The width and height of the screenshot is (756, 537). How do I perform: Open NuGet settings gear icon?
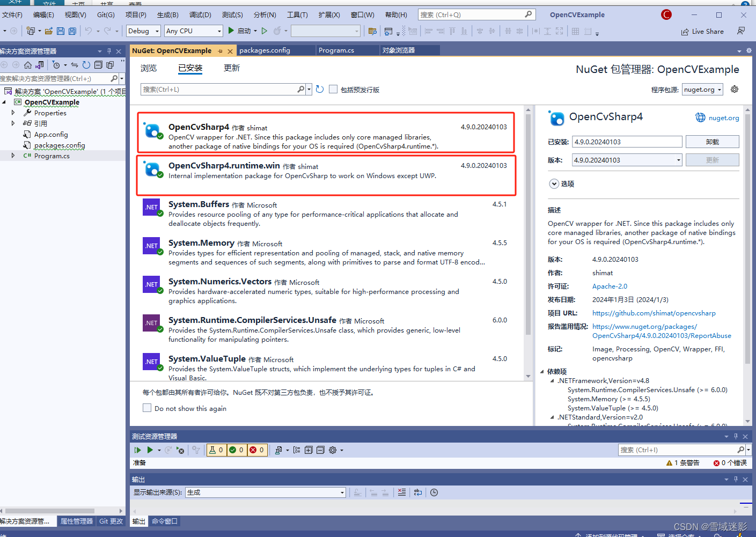coord(735,89)
